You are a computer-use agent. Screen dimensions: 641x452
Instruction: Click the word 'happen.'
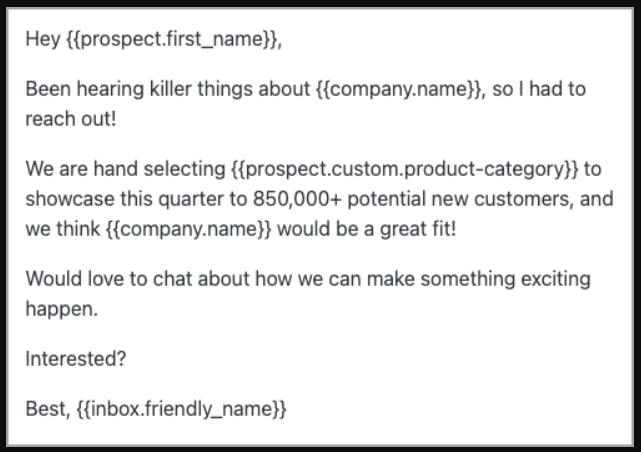tap(62, 310)
